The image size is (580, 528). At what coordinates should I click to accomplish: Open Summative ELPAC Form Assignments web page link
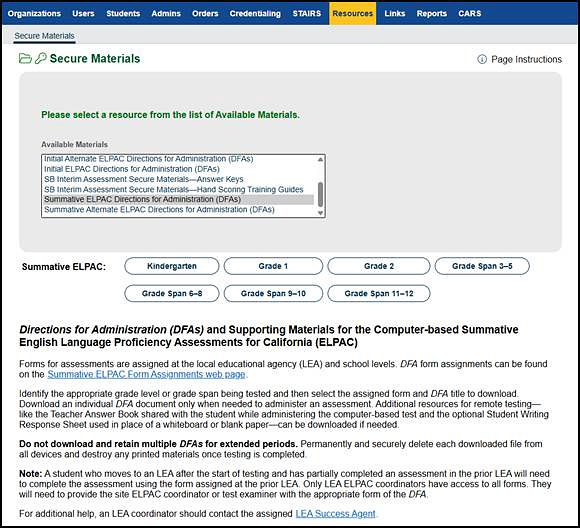click(x=146, y=374)
